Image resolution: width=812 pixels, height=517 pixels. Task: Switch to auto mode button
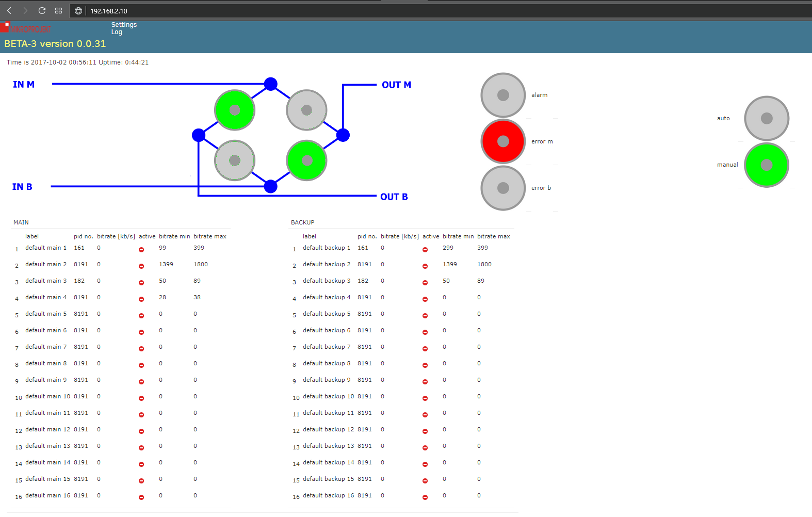point(766,118)
